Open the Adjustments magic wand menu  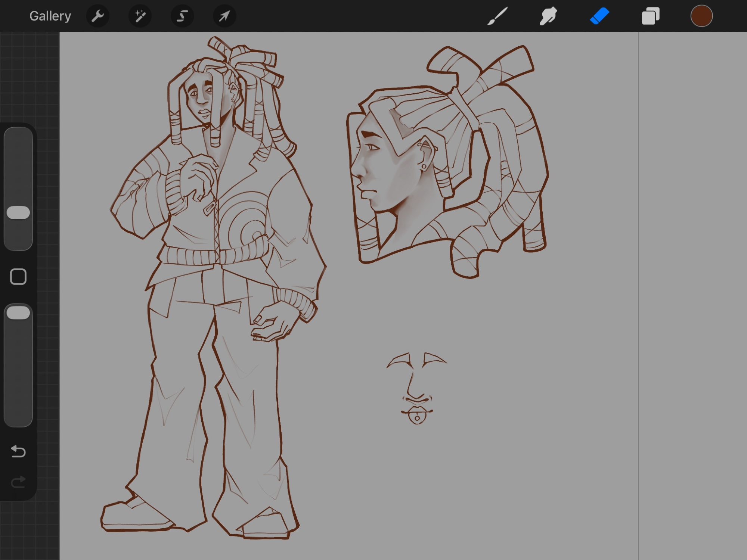coord(140,16)
